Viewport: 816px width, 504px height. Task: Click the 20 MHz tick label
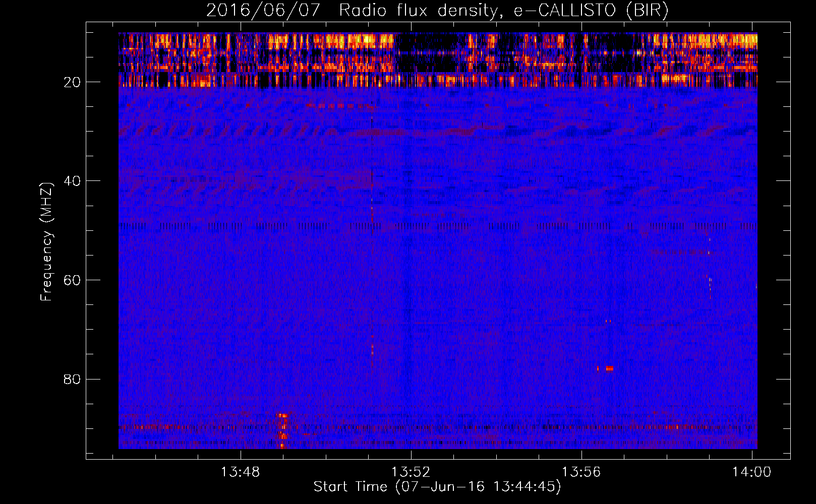pyautogui.click(x=73, y=82)
